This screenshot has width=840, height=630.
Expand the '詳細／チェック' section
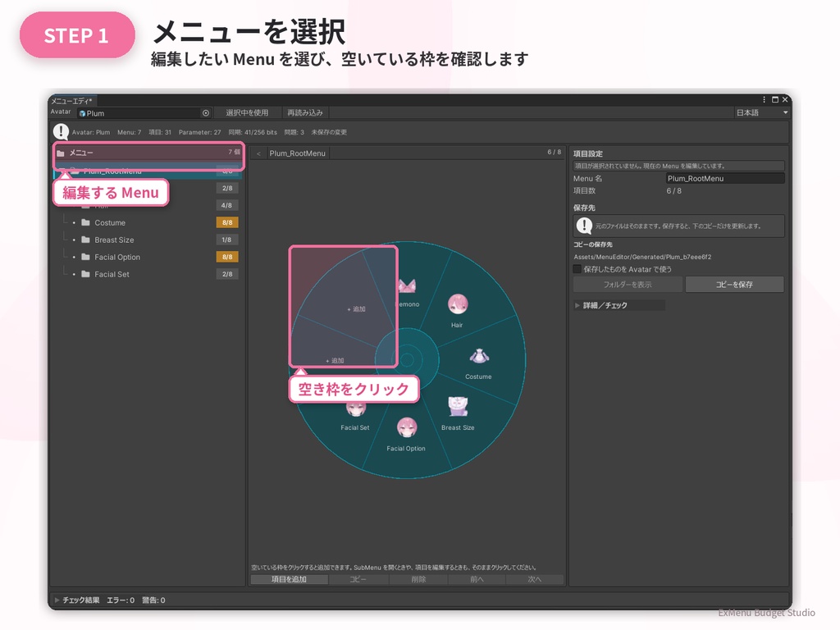[x=619, y=305]
